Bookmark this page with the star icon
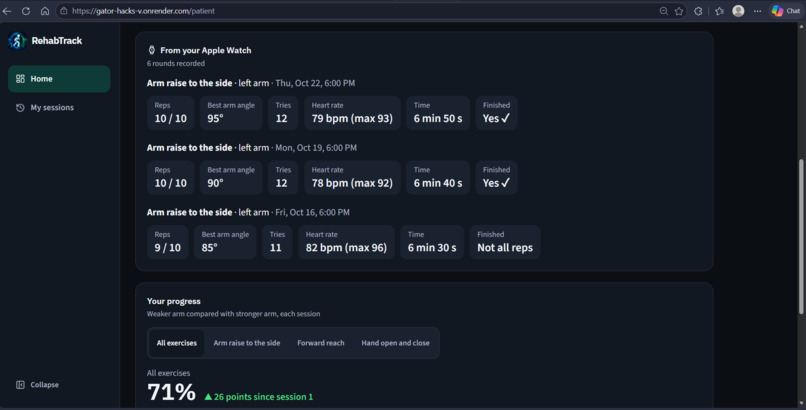The width and height of the screenshot is (806, 410). click(x=679, y=11)
